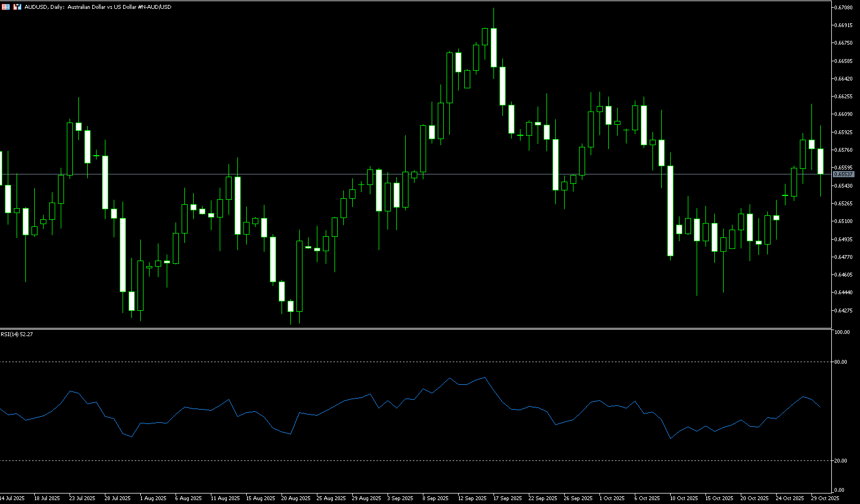
Task: Click the current price tag 0.65537
Action: point(843,174)
